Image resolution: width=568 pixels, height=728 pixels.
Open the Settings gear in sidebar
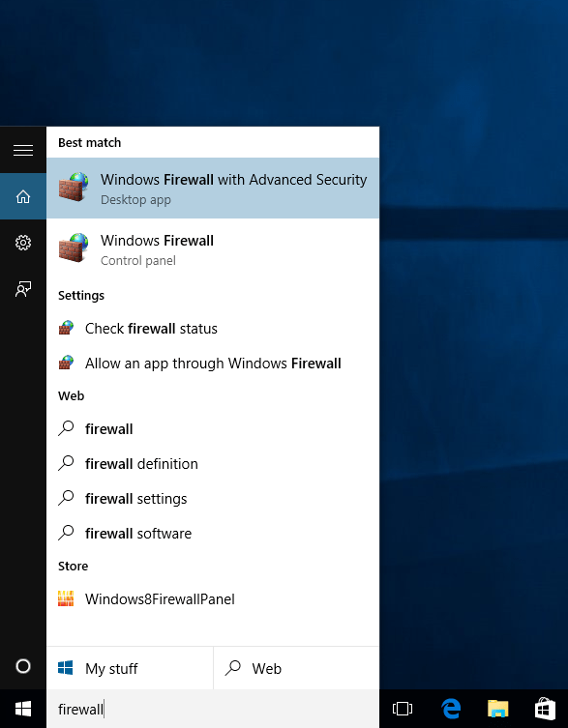coord(23,243)
